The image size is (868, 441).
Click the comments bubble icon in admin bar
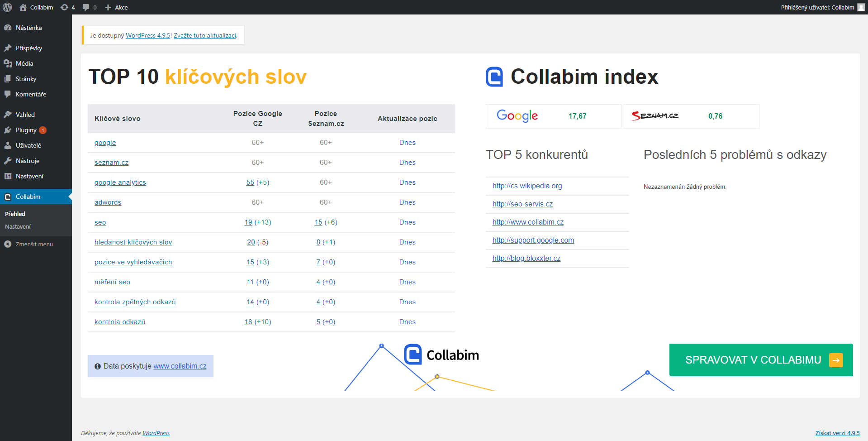point(86,7)
